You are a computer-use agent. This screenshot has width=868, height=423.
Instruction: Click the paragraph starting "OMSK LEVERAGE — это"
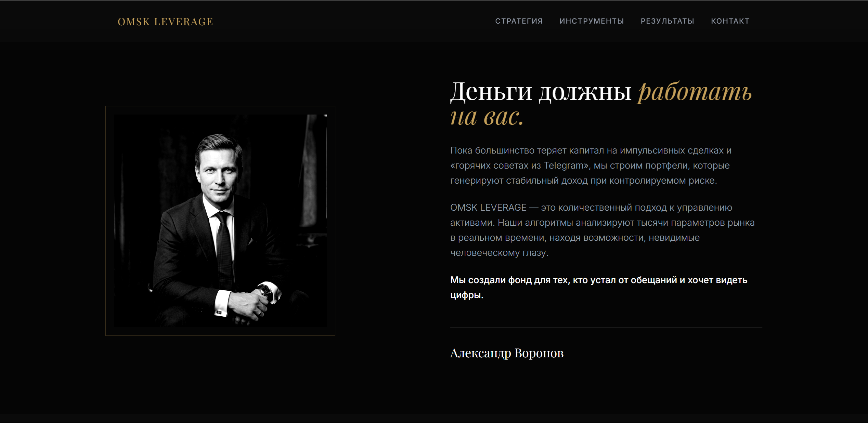[602, 230]
